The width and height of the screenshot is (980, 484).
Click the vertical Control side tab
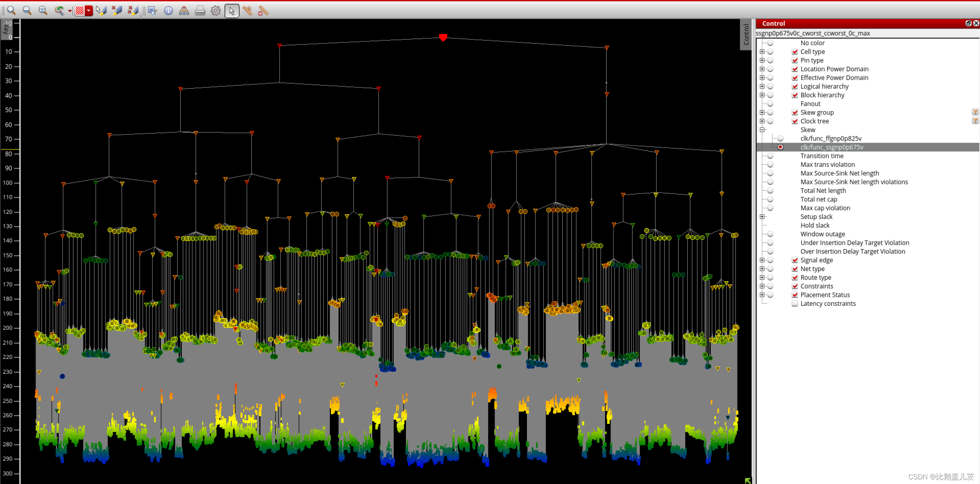[x=746, y=34]
